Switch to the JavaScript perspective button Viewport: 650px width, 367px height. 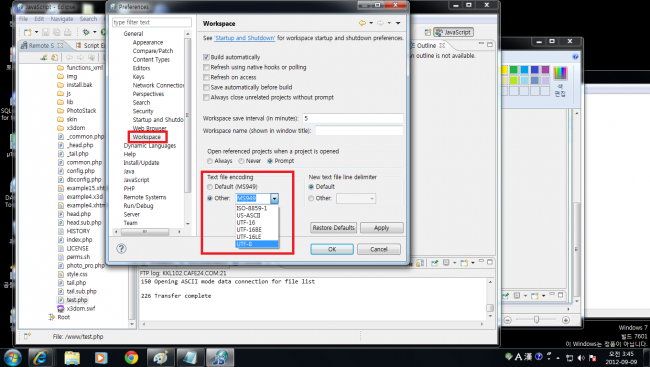(x=454, y=32)
